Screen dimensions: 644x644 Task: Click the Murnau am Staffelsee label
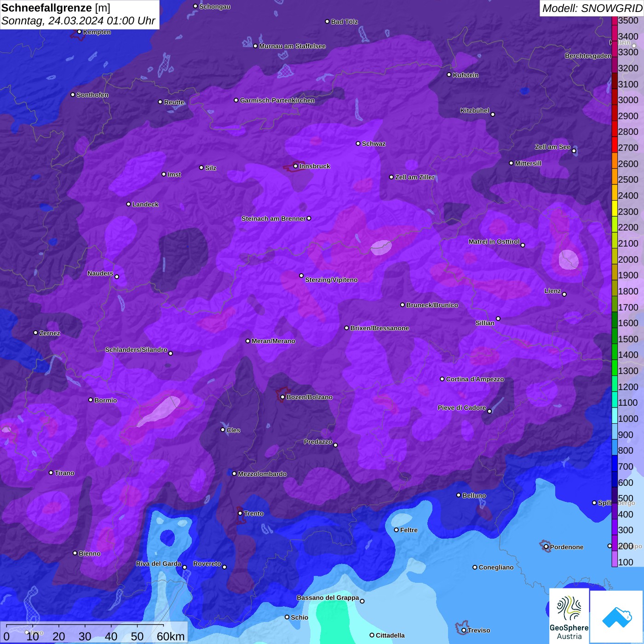pos(292,46)
